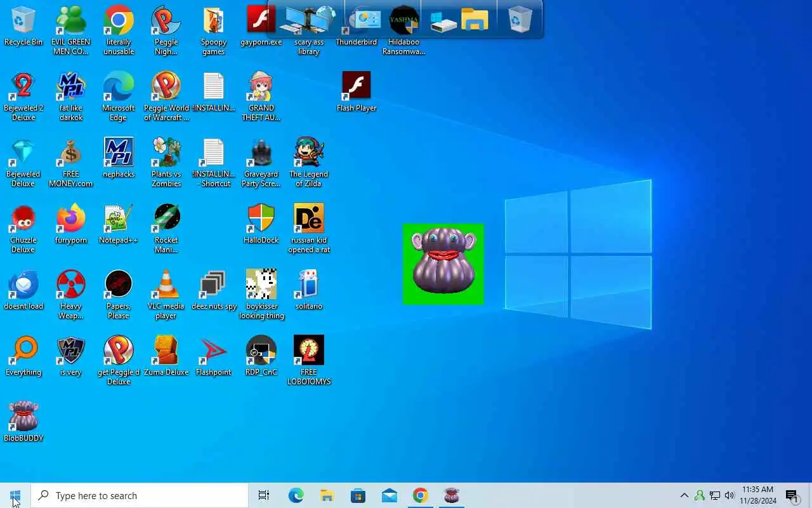812x508 pixels.
Task: Open the clock showing 11:35 AM
Action: [x=758, y=495]
